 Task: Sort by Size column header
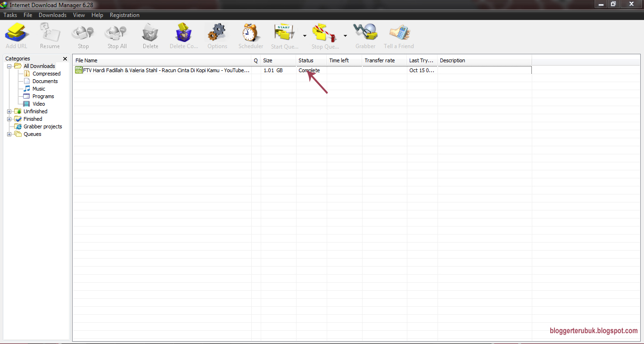(279, 60)
